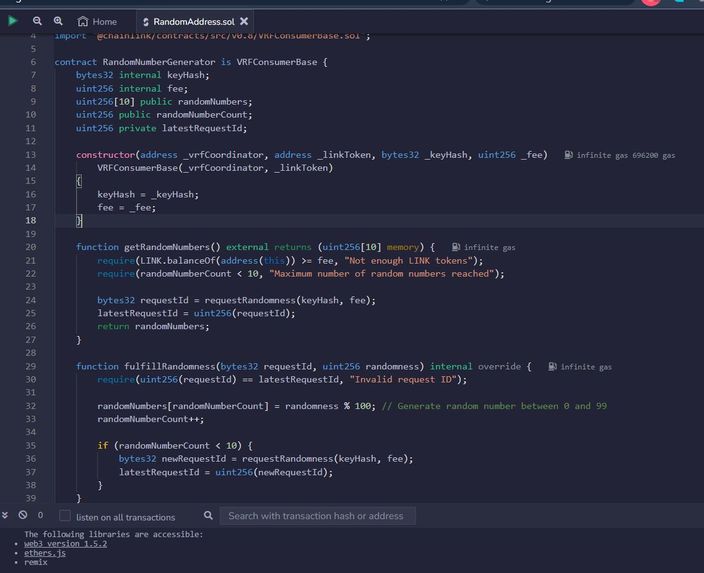Screen dimensions: 704x573
Task: Open the web3 version 1.5.2 link
Action: (x=66, y=544)
